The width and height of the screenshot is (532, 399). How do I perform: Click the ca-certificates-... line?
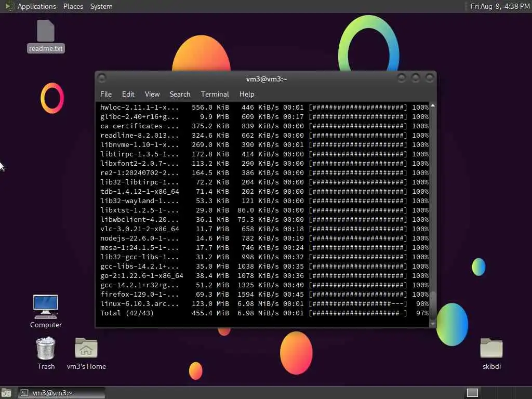click(264, 126)
